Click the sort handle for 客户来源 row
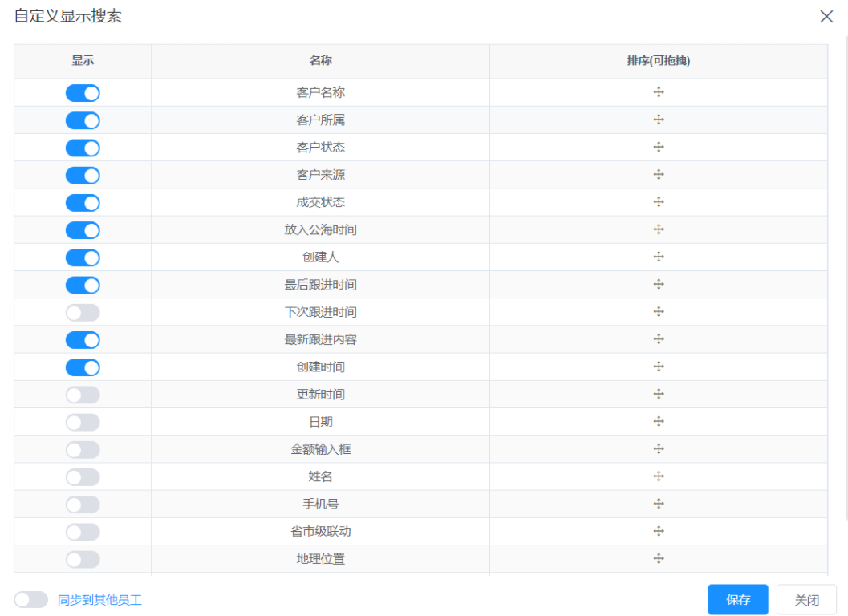 coord(658,175)
